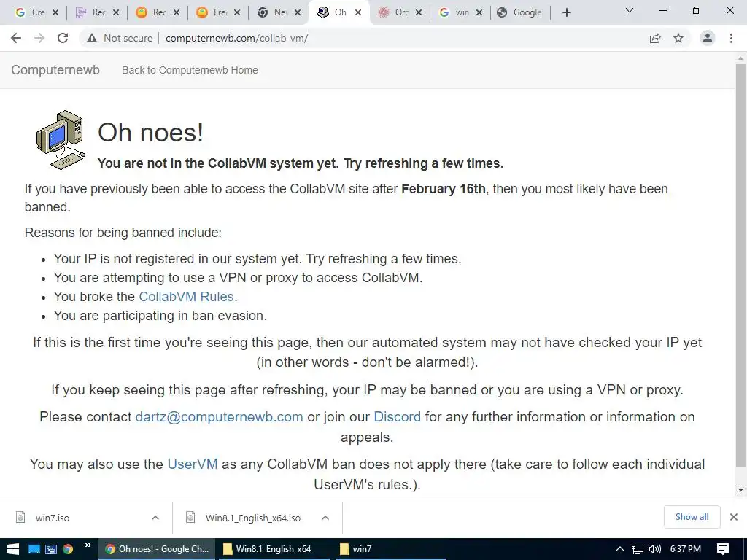Switch to the 'Fre' tab
This screenshot has width=747, height=560.
[x=212, y=12]
